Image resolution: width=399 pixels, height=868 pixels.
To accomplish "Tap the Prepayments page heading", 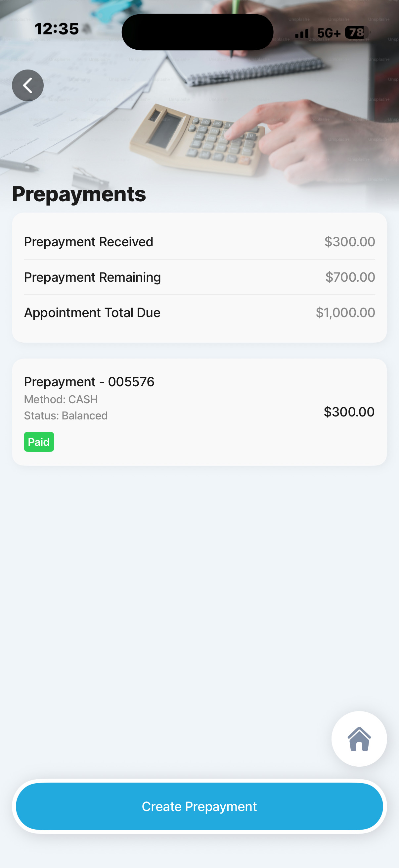I will click(79, 194).
